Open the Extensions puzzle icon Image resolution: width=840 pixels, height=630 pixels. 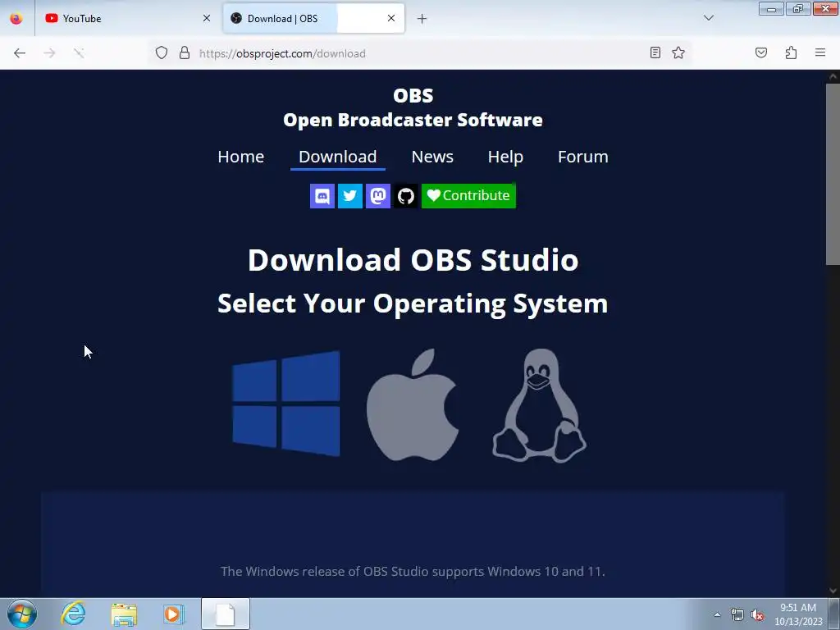(792, 52)
